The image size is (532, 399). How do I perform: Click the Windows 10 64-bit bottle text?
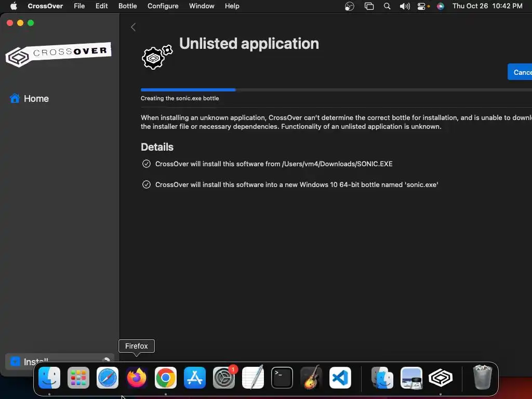tap(297, 184)
